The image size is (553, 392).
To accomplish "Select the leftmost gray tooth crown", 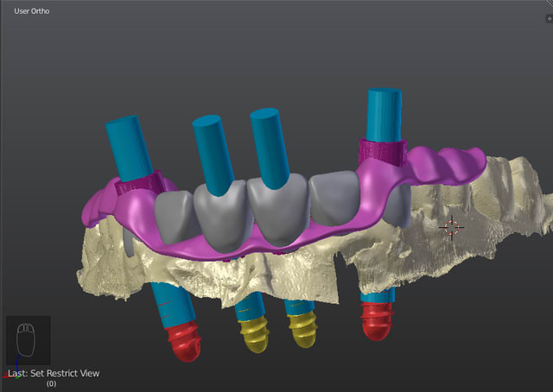I will (x=176, y=215).
